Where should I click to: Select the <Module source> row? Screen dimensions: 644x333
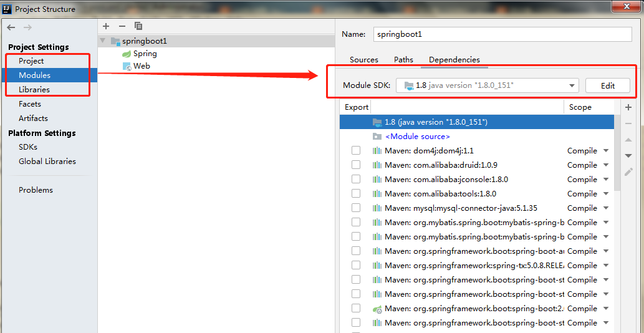(477, 137)
